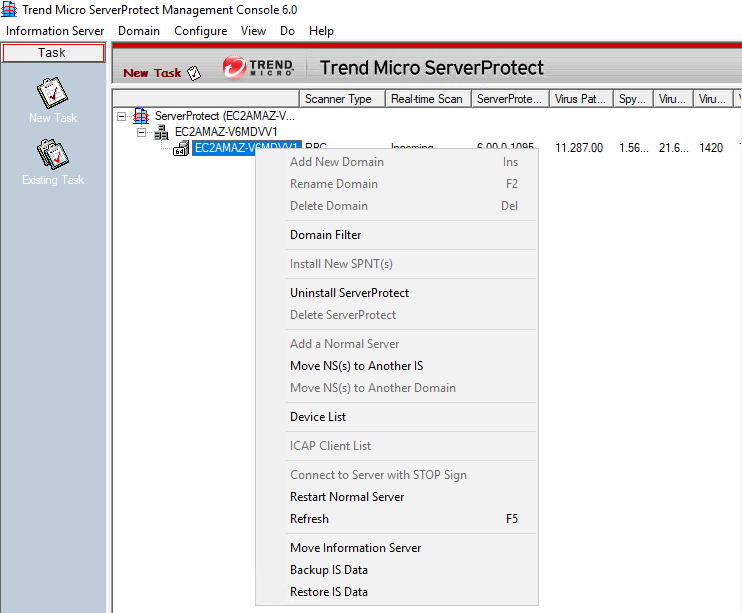Open the View menu
The width and height of the screenshot is (742, 613).
(253, 31)
